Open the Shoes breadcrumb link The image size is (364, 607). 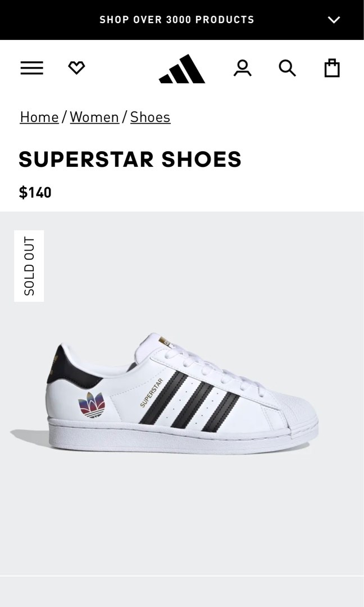tap(150, 117)
